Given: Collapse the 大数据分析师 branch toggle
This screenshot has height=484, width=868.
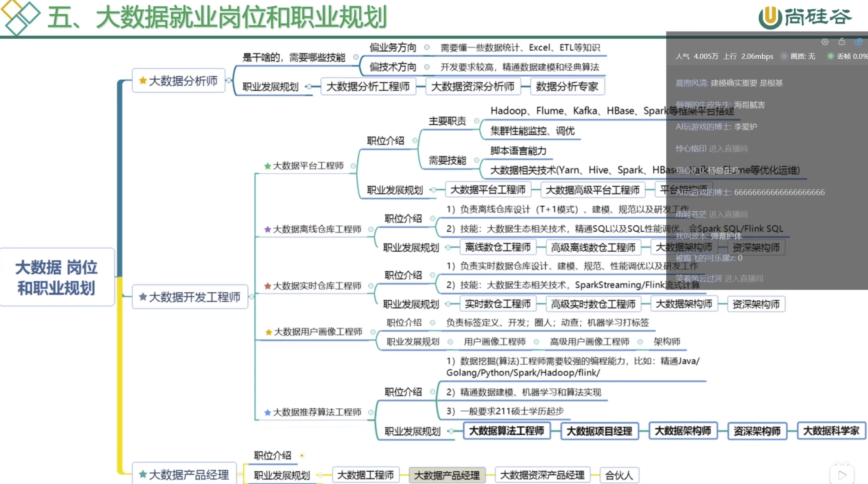Looking at the screenshot, I should click(x=229, y=80).
